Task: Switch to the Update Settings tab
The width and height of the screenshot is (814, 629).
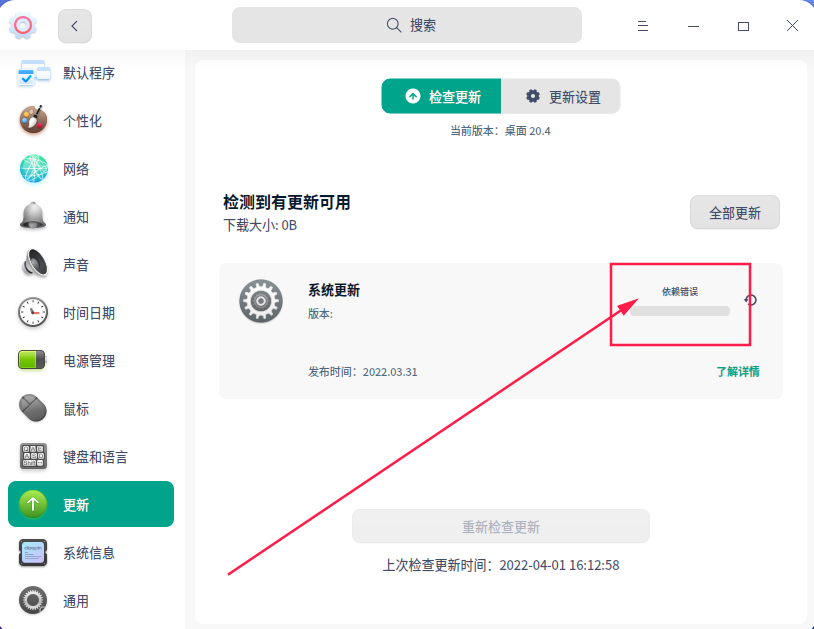Action: [562, 97]
